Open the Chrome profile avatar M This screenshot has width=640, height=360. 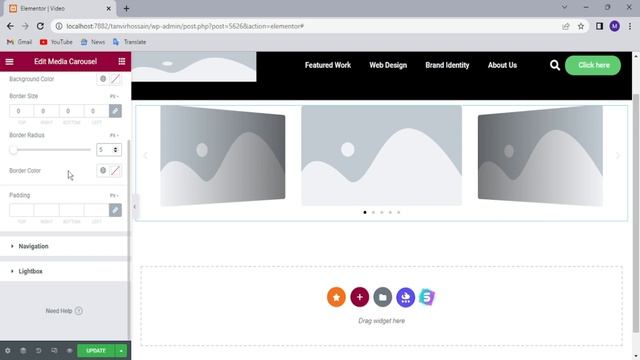615,26
